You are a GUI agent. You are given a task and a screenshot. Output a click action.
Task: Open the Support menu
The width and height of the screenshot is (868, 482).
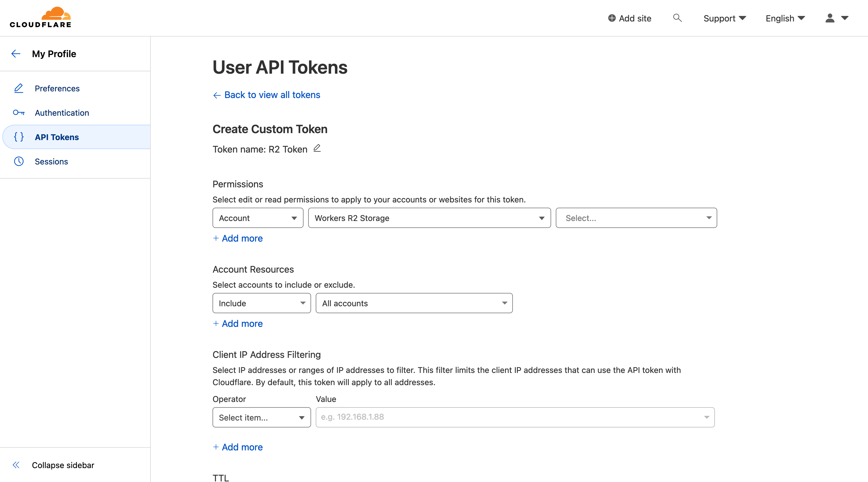point(724,18)
